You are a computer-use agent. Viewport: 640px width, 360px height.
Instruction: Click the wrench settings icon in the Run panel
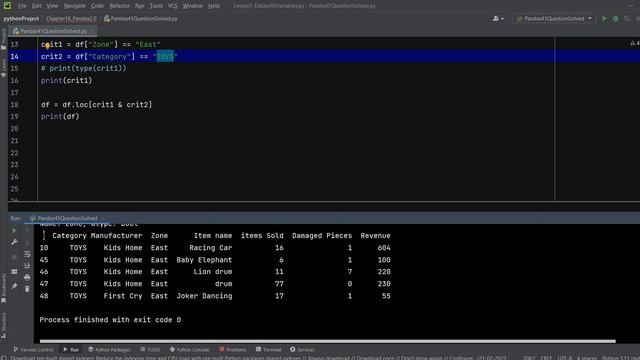[14, 242]
